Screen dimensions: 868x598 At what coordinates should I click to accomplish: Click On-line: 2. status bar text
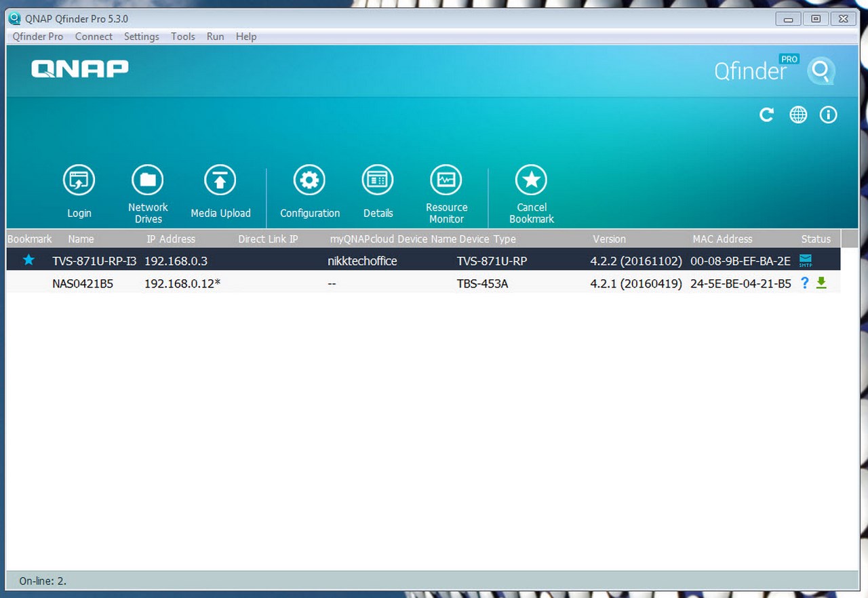43,580
